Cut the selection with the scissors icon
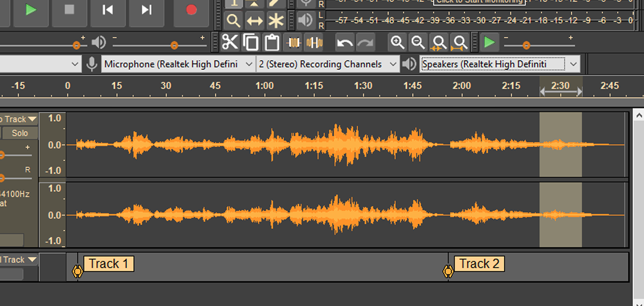 tap(230, 43)
